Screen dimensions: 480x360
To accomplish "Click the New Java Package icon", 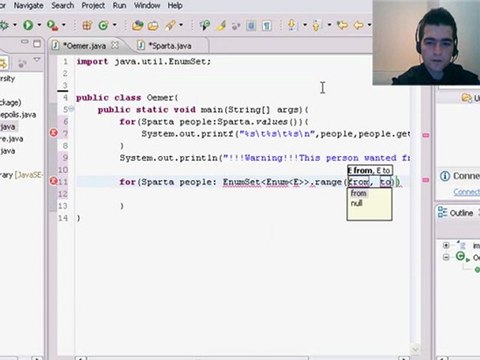I will click(87, 25).
